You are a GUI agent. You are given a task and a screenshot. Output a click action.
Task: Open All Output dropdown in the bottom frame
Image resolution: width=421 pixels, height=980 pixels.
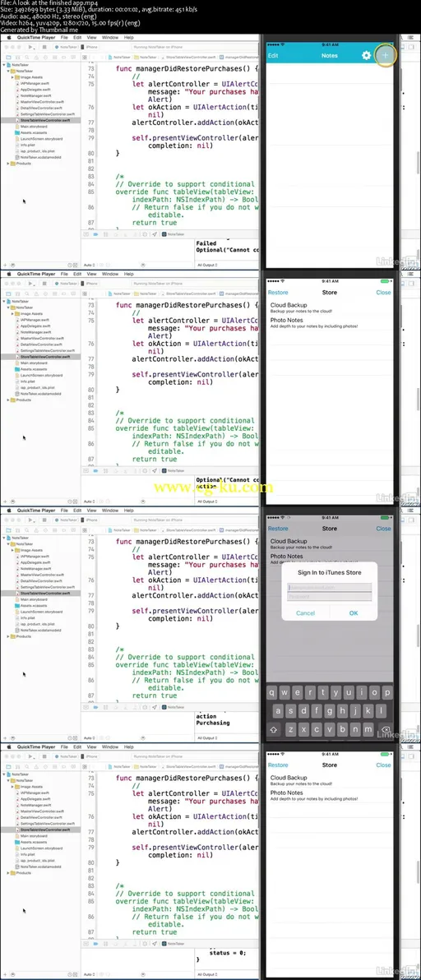[206, 973]
